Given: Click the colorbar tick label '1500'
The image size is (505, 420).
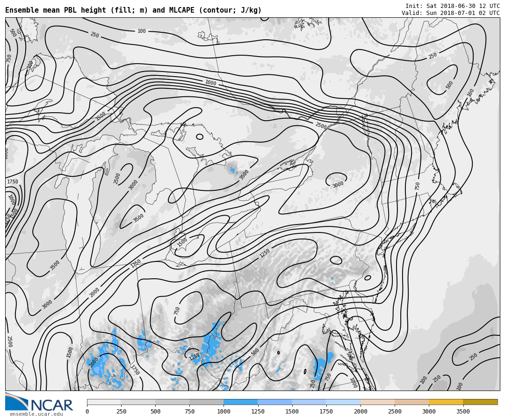Looking at the screenshot, I should [x=292, y=411].
